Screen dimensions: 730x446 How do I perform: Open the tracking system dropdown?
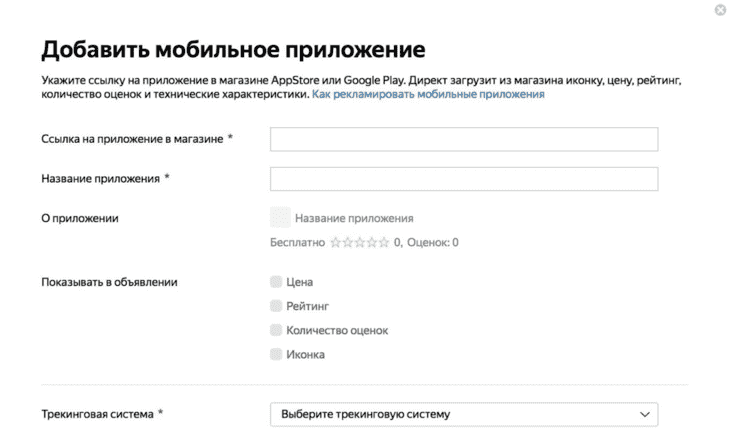click(x=464, y=414)
